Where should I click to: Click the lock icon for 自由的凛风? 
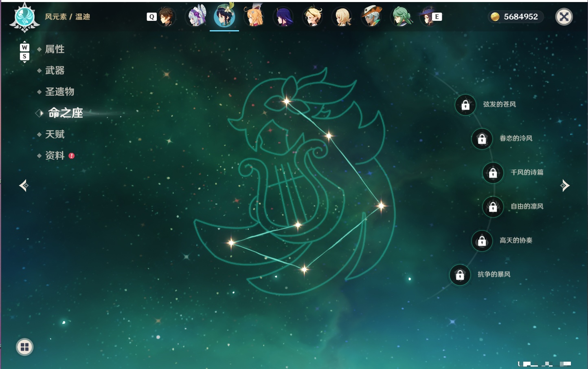pos(493,207)
